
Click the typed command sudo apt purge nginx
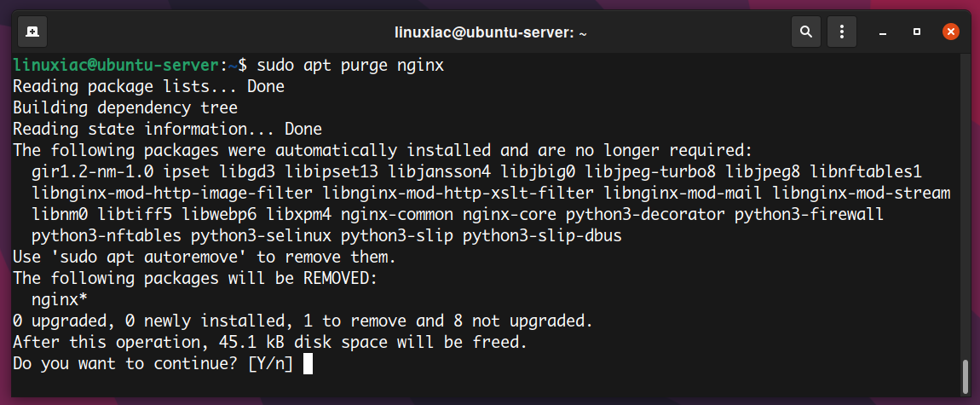coord(350,65)
